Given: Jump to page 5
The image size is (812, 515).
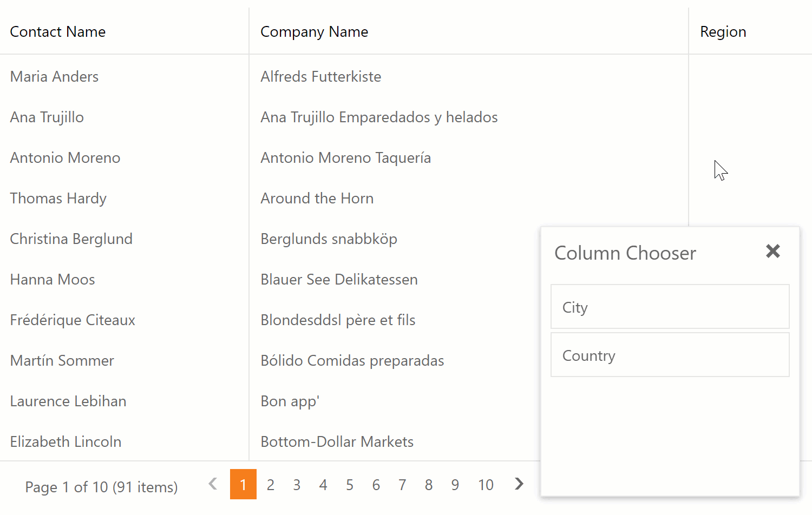Looking at the screenshot, I should (350, 485).
